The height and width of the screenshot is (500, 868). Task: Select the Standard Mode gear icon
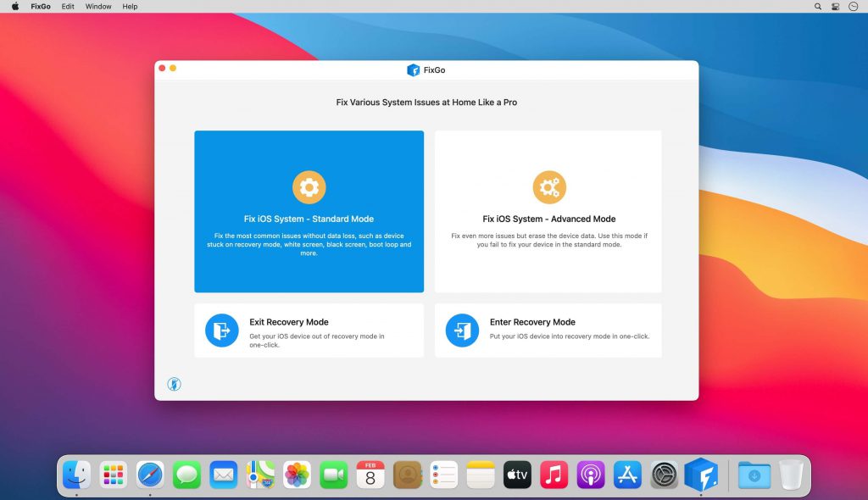tap(309, 186)
